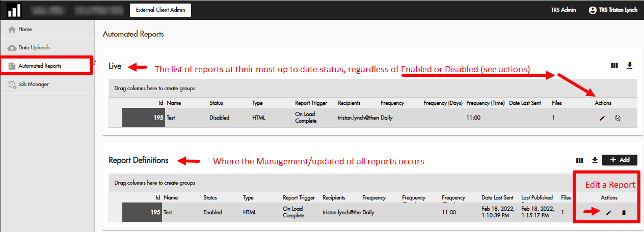Viewport: 644px width, 232px height.
Task: Open the column chooser in Report Definitions
Action: (579, 160)
